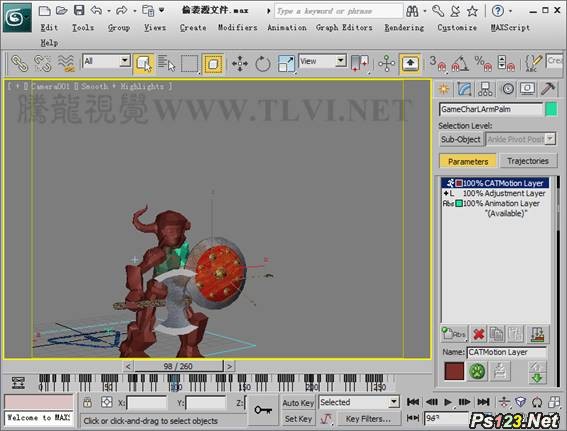Toggle Keyboard Shortcut Override

pyautogui.click(x=410, y=64)
